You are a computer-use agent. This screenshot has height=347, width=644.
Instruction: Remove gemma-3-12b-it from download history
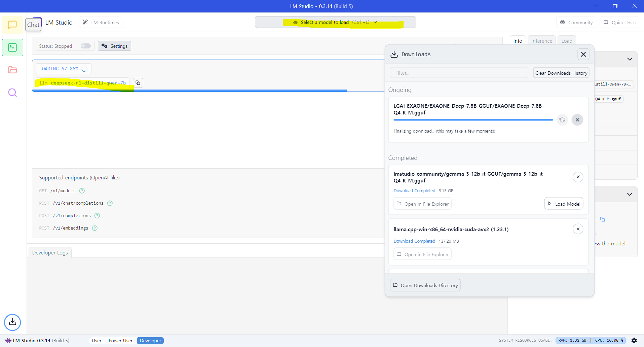click(578, 177)
